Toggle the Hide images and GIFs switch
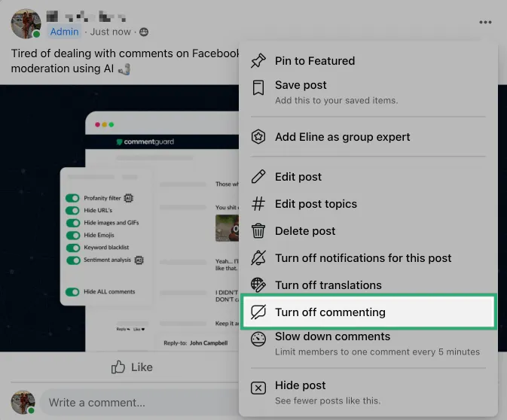507x420 pixels. coord(73,223)
